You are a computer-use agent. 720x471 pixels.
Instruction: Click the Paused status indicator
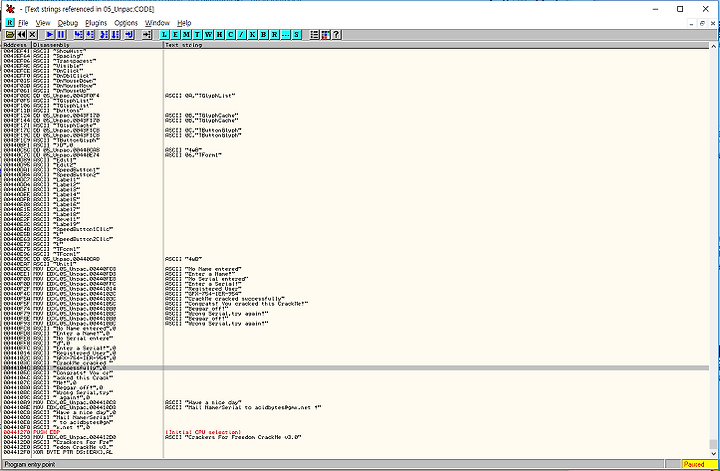pyautogui.click(x=699, y=465)
